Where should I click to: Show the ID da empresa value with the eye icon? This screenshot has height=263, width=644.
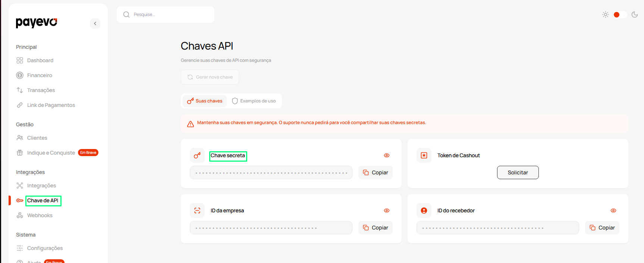387,210
